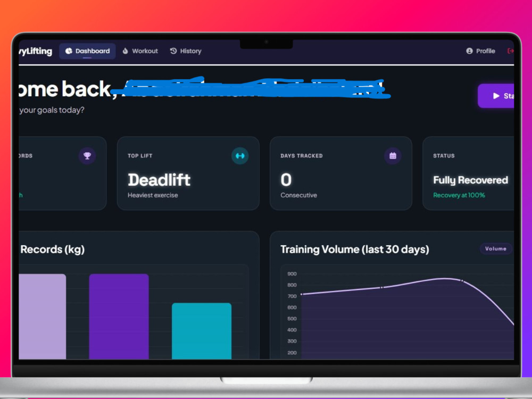532x399 pixels.
Task: Click the 900 axis label
Action: click(x=292, y=274)
